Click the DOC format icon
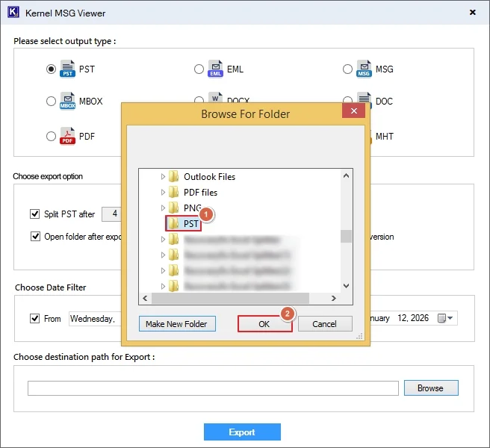The image size is (490, 448). (364, 101)
